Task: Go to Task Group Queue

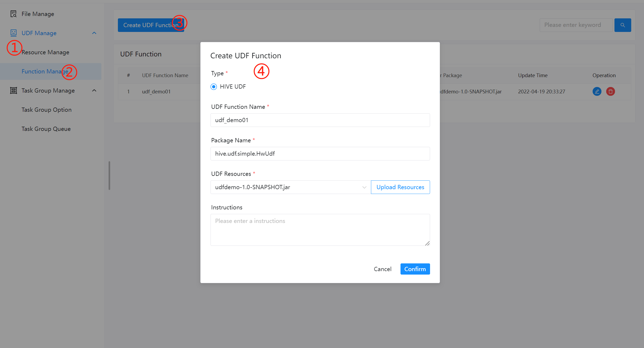Action: (x=46, y=129)
